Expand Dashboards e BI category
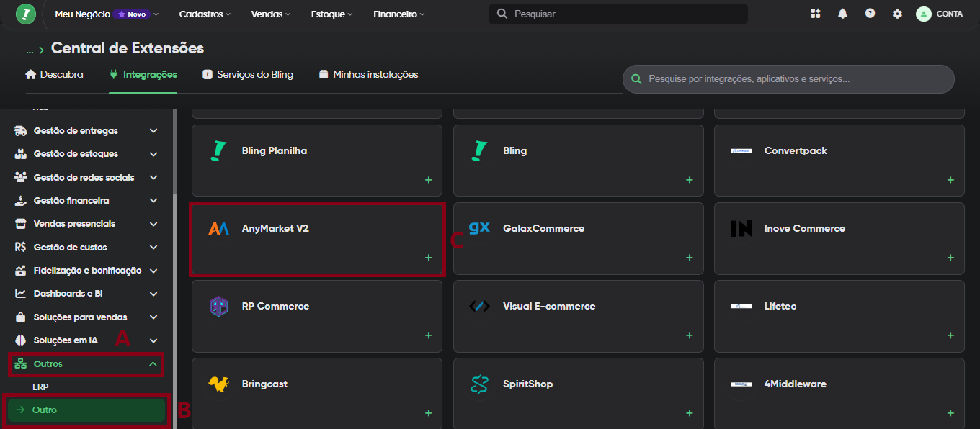The width and height of the screenshot is (980, 429). tap(86, 294)
